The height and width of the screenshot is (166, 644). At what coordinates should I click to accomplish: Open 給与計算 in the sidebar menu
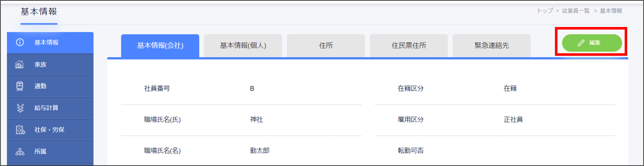coord(46,108)
